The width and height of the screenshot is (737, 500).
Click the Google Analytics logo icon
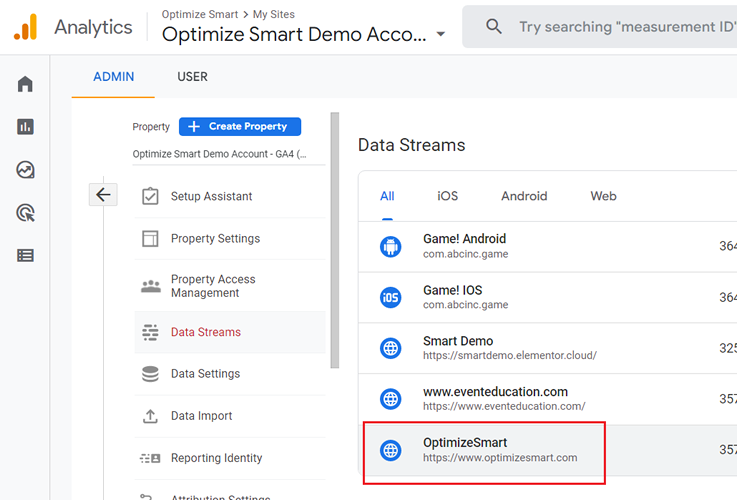click(x=25, y=27)
